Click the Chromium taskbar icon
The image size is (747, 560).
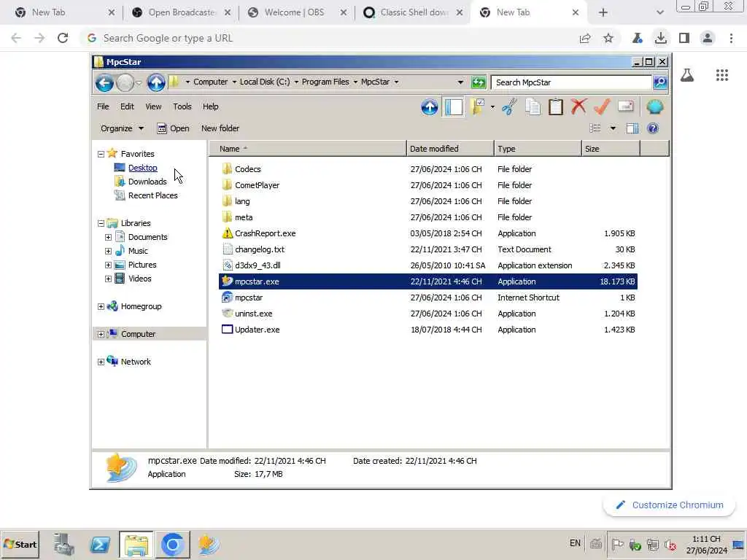click(x=172, y=544)
